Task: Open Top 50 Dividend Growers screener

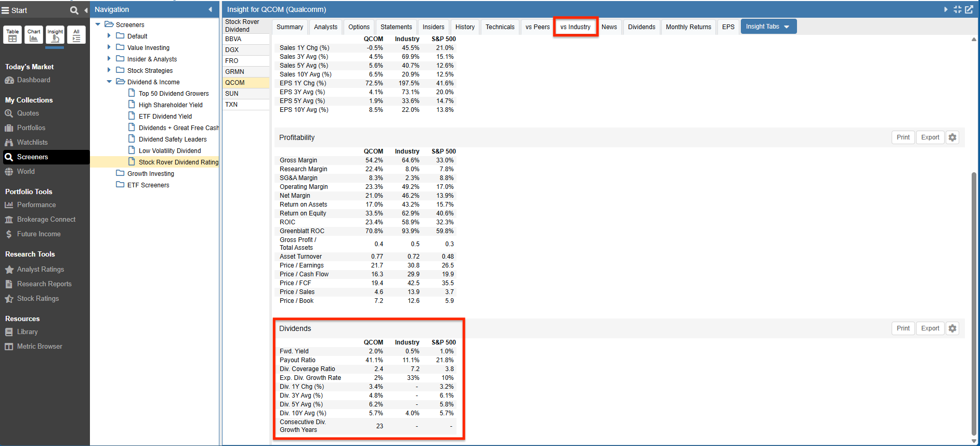Action: click(x=174, y=93)
